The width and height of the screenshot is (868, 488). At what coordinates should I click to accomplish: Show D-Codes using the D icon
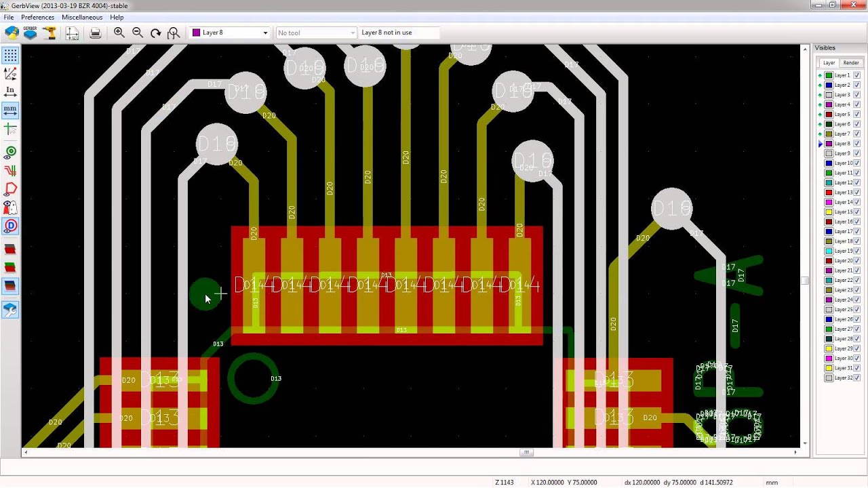(10, 226)
